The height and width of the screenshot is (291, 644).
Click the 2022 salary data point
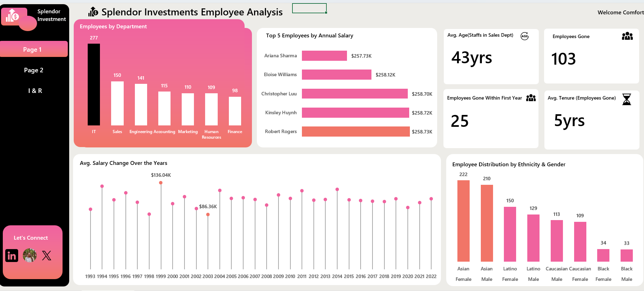click(431, 199)
